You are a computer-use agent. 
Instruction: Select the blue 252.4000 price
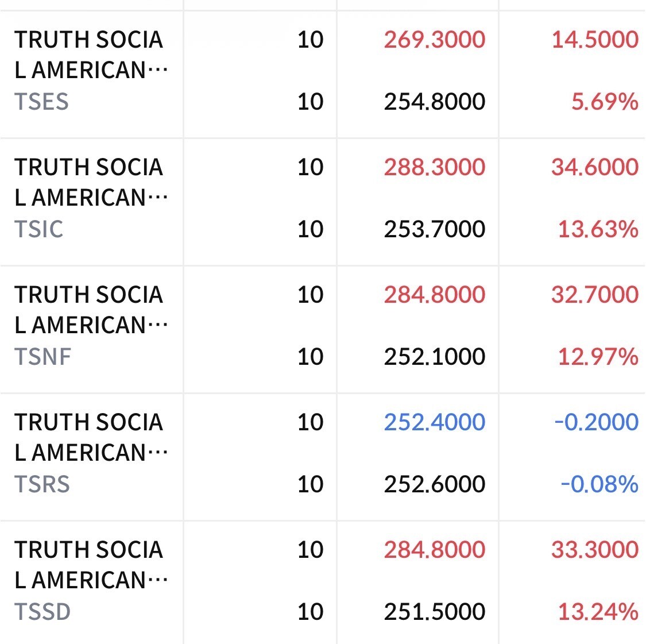[435, 422]
